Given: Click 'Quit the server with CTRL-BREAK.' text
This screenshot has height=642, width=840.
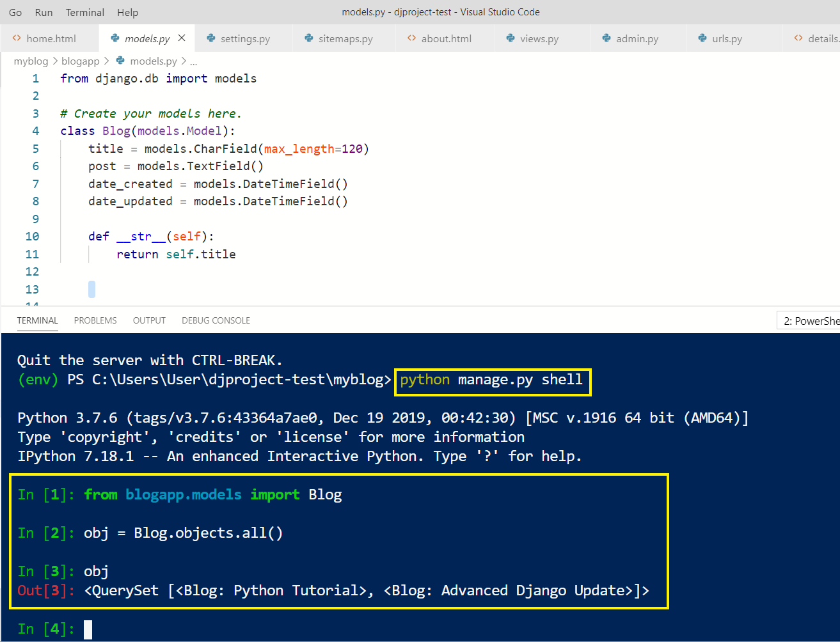Looking at the screenshot, I should [150, 361].
